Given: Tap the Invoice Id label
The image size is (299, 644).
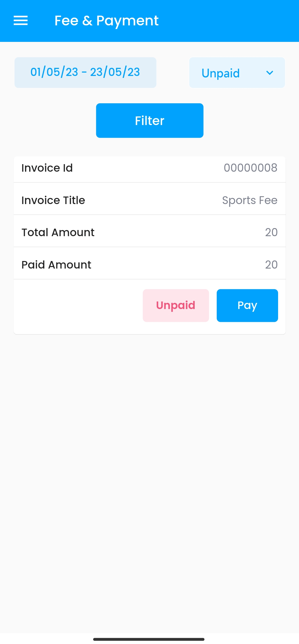Looking at the screenshot, I should click(x=47, y=168).
